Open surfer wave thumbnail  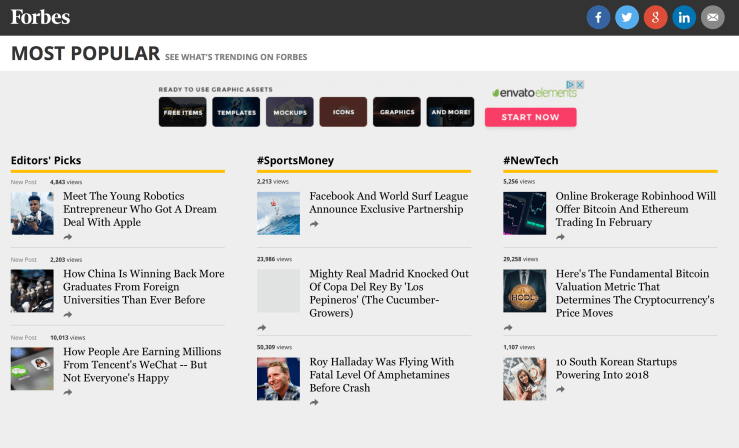coord(278,213)
